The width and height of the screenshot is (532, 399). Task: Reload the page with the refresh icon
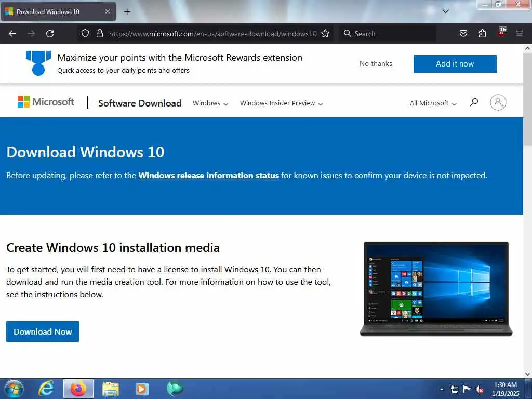pos(50,34)
